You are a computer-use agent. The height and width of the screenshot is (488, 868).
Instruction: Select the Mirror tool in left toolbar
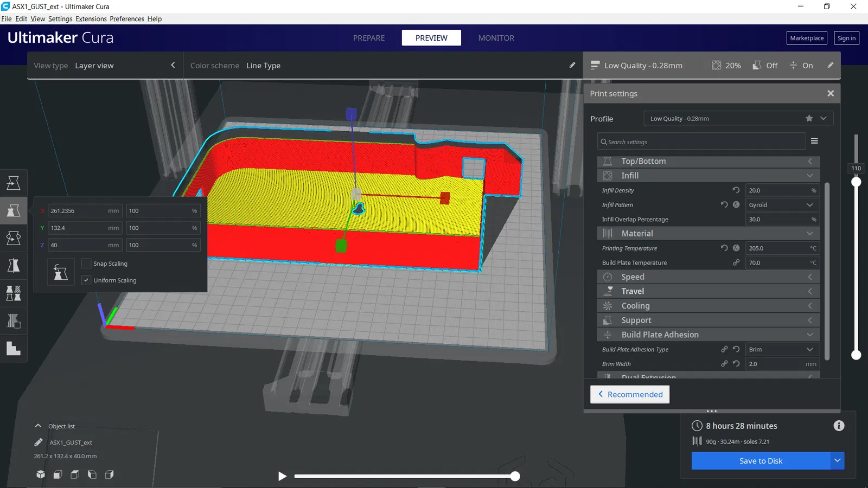tap(14, 266)
